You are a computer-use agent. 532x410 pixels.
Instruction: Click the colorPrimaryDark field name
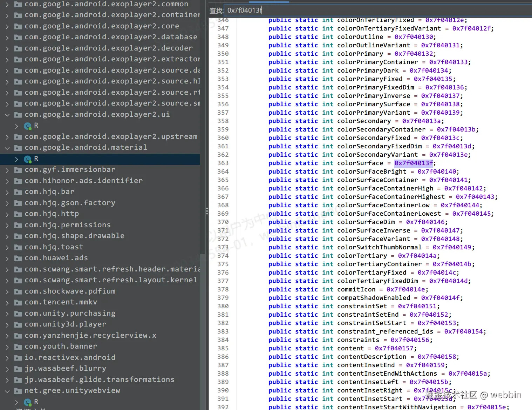click(x=368, y=70)
